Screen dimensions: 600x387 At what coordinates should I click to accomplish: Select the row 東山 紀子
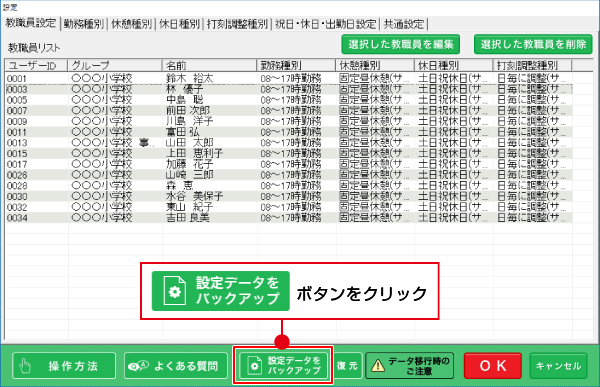coord(289,207)
